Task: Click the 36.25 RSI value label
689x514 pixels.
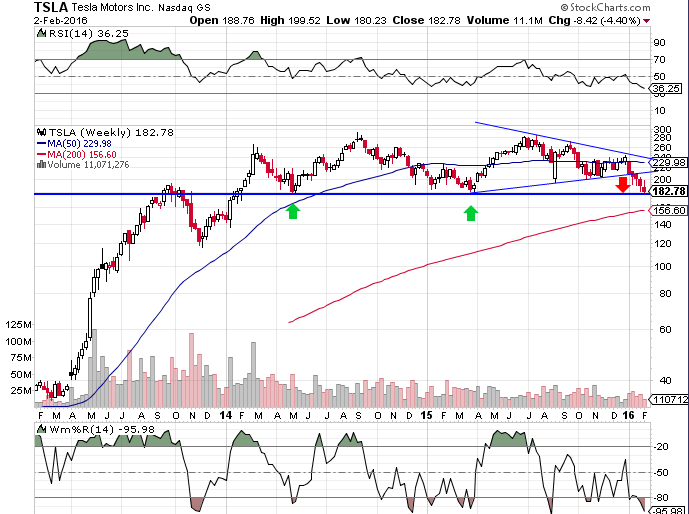Action: coord(664,88)
